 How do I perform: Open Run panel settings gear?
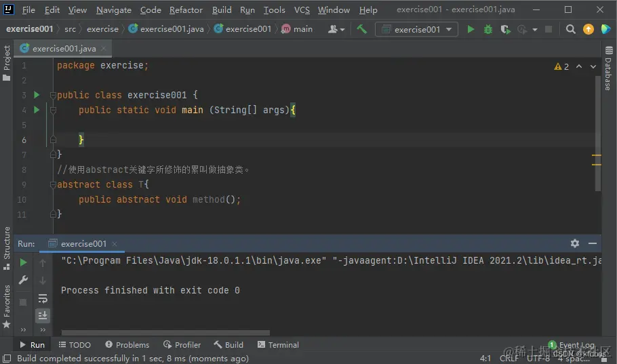click(x=574, y=243)
